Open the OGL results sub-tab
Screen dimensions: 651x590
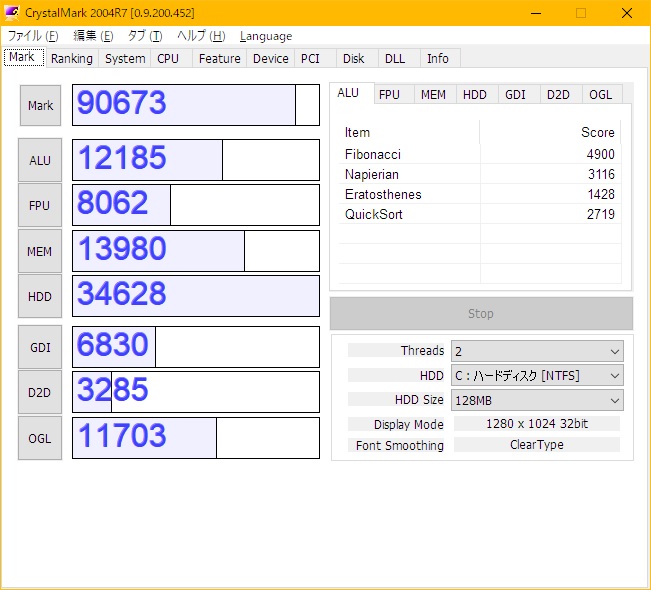(x=602, y=95)
